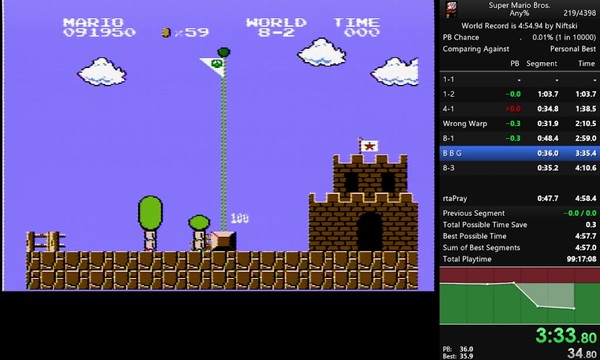Screen dimensions: 600x360
Task: Click the green main timer 3:33.80
Action: click(566, 336)
